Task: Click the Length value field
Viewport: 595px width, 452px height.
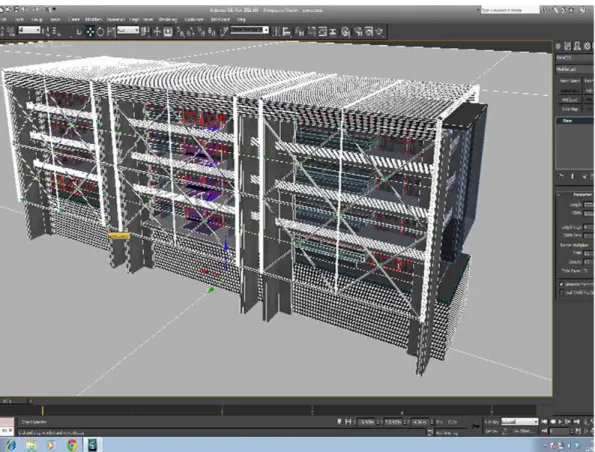Action: coord(589,205)
